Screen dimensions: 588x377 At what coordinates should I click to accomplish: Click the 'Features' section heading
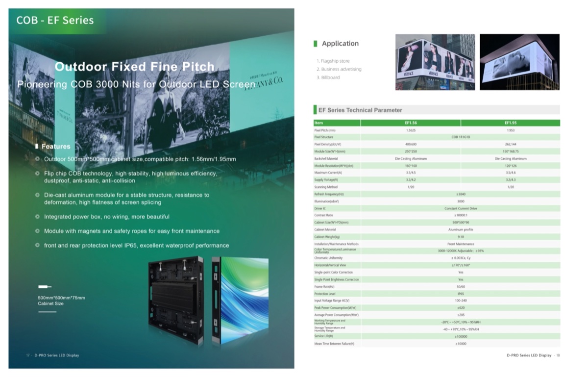click(x=55, y=146)
